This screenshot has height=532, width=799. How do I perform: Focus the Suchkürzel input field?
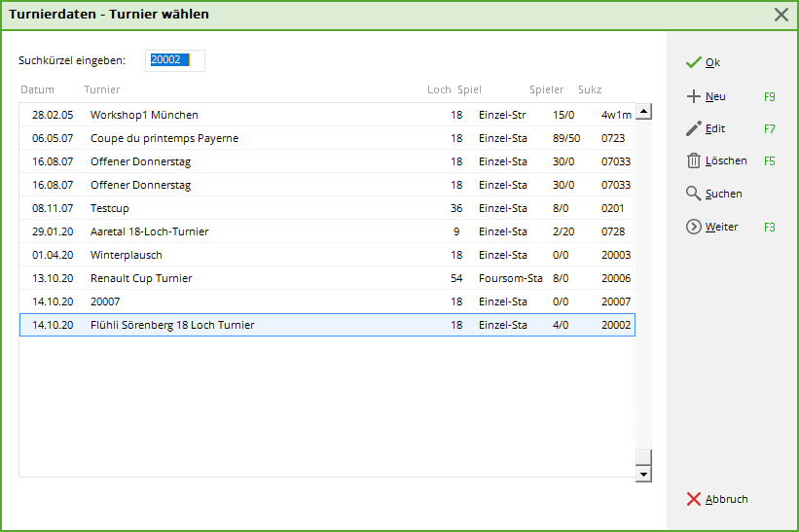(175, 60)
